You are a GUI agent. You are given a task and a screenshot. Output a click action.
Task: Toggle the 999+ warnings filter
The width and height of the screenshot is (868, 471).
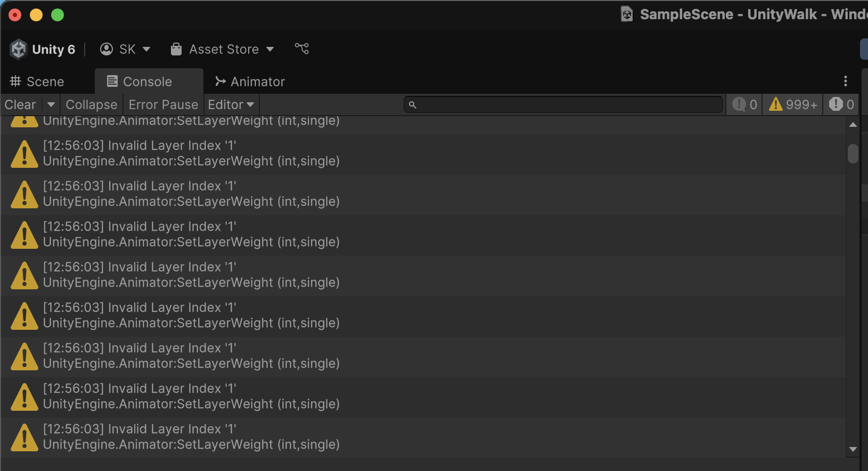(793, 104)
